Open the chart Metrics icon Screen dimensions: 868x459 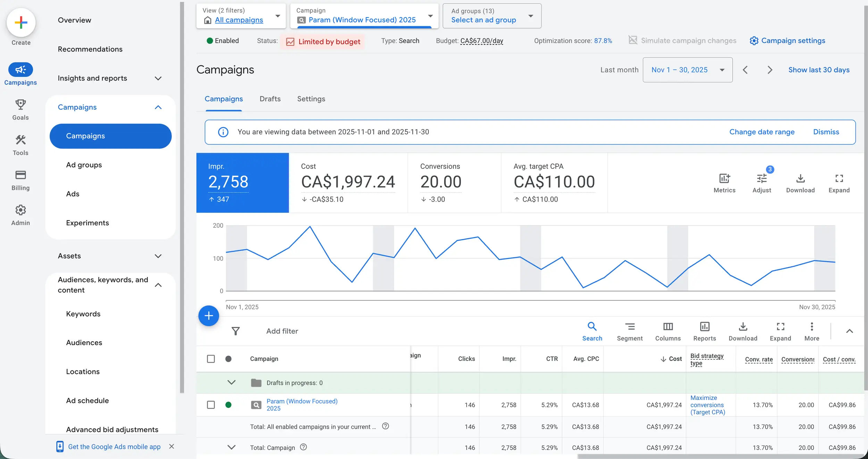724,178
